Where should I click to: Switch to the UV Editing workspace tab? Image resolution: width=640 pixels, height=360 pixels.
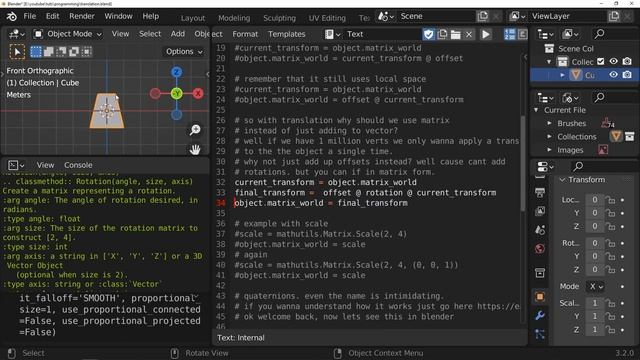(327, 18)
